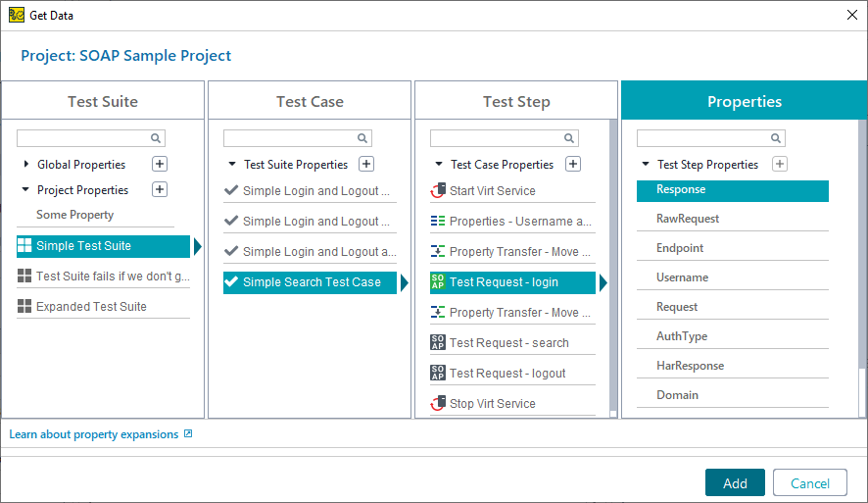The height and width of the screenshot is (503, 868).
Task: Click the Stop Virt Service step icon
Action: (438, 403)
